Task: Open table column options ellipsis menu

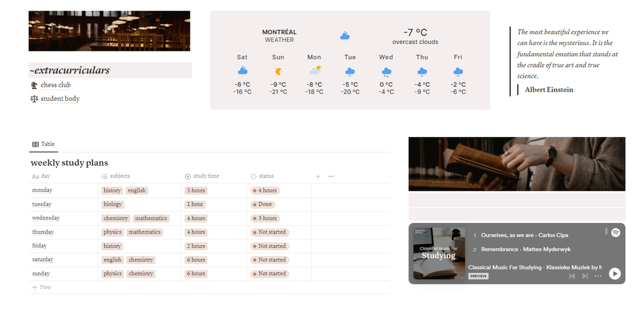Action: (x=331, y=176)
